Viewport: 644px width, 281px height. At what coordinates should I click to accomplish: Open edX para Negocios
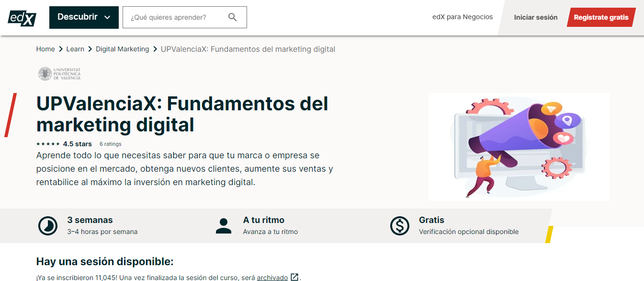point(462,17)
